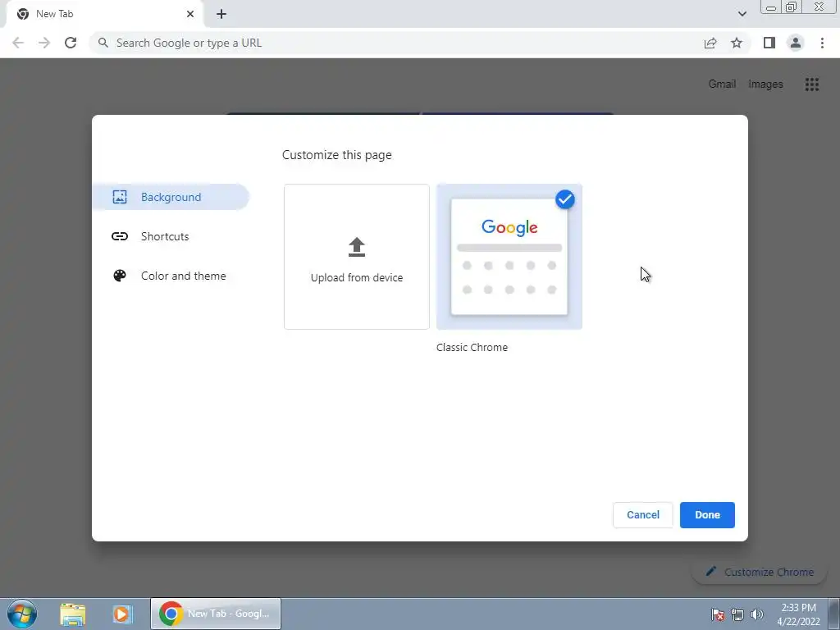Open a new tab with plus button

[x=221, y=14]
